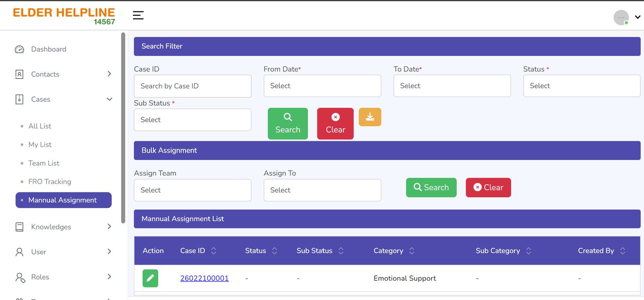
Task: Click the green Search button in Search Filter
Action: (288, 124)
